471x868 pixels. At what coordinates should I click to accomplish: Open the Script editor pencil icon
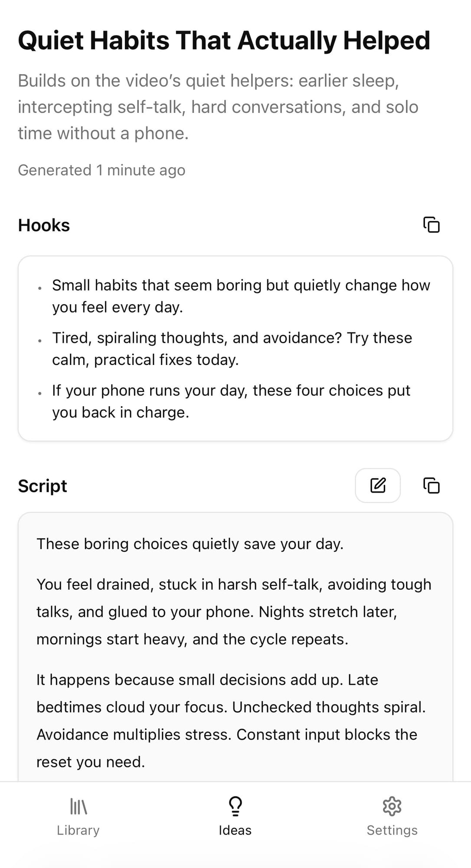(x=377, y=485)
